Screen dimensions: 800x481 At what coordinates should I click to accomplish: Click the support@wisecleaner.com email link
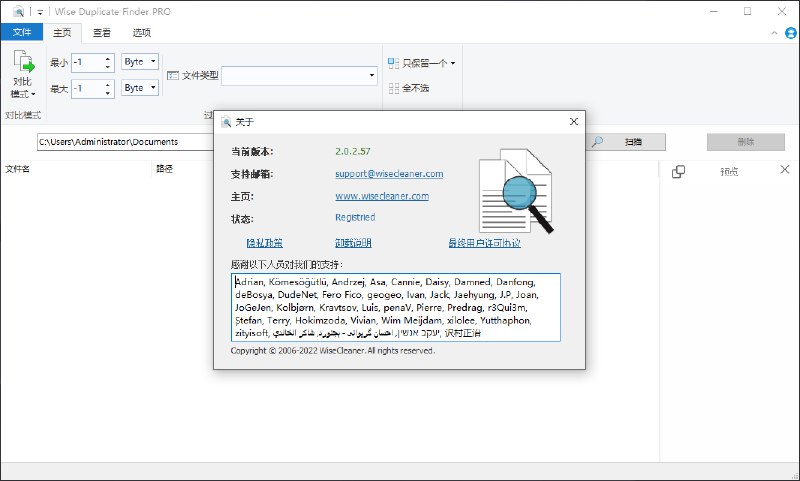click(389, 174)
